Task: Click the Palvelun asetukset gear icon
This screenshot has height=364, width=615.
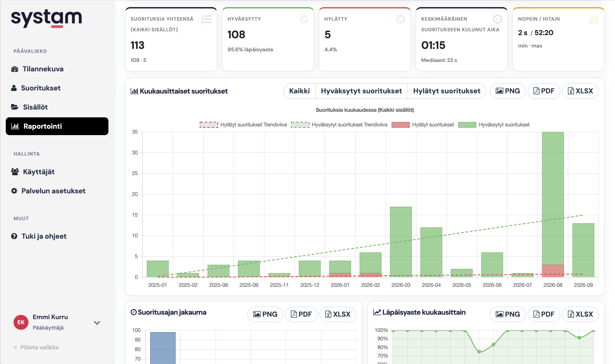Action: [x=14, y=191]
